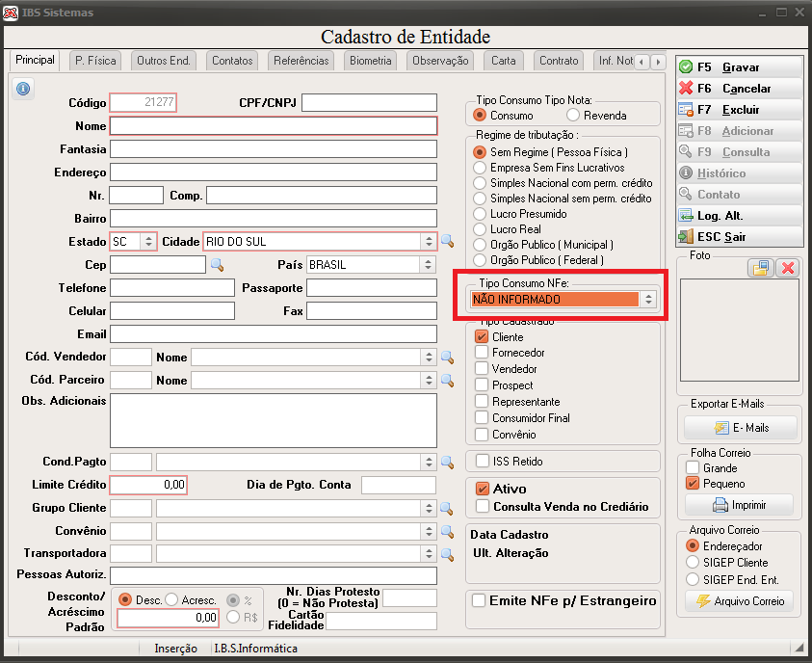
Task: Expand the parceiro Nome dropdown
Action: pos(429,381)
